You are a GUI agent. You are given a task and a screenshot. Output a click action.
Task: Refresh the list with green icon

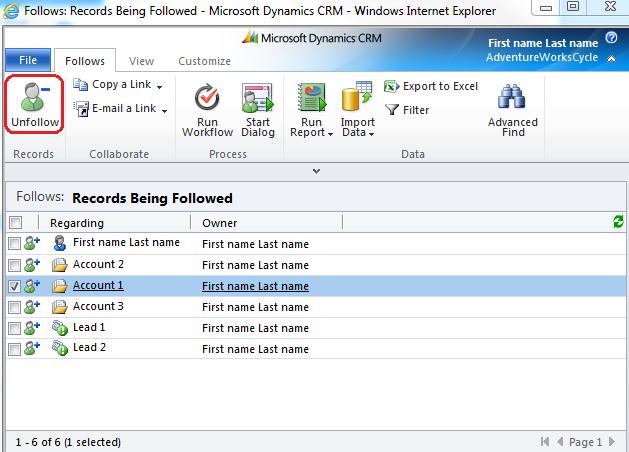click(x=618, y=222)
